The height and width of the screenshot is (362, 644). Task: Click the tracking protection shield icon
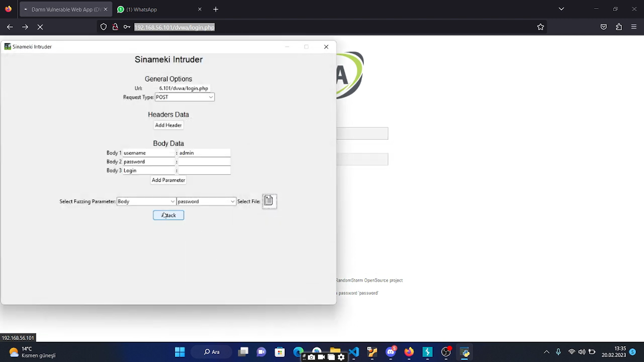103,27
